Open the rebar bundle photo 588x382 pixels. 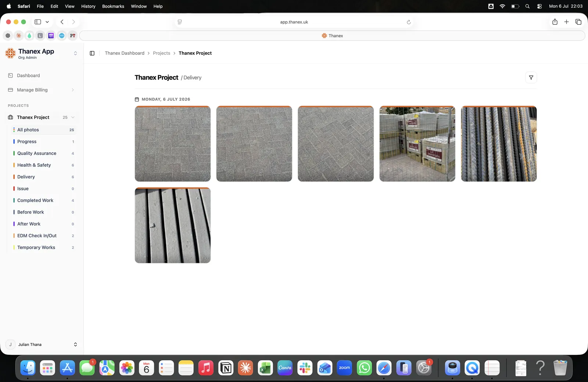tap(499, 144)
